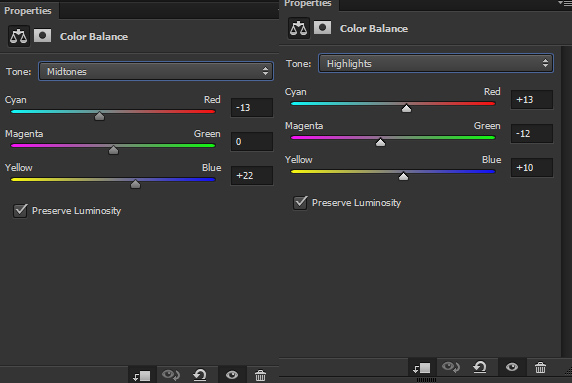
Task: Open Tone dropdown showing Highlights
Action: (x=436, y=63)
